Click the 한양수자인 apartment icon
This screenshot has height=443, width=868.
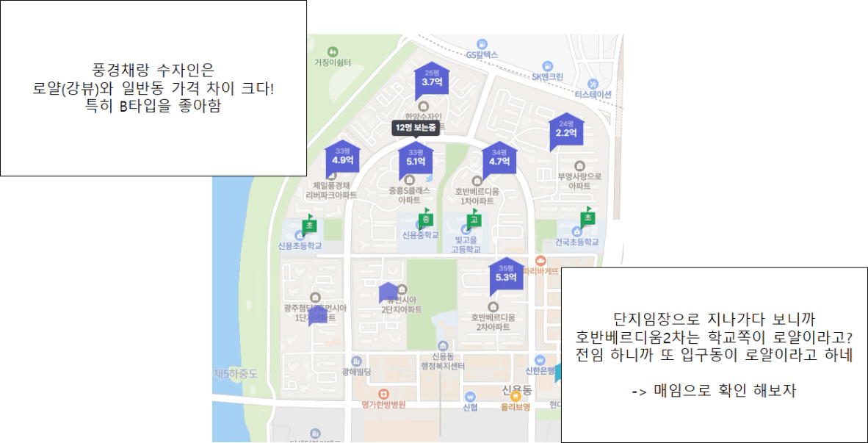click(424, 107)
